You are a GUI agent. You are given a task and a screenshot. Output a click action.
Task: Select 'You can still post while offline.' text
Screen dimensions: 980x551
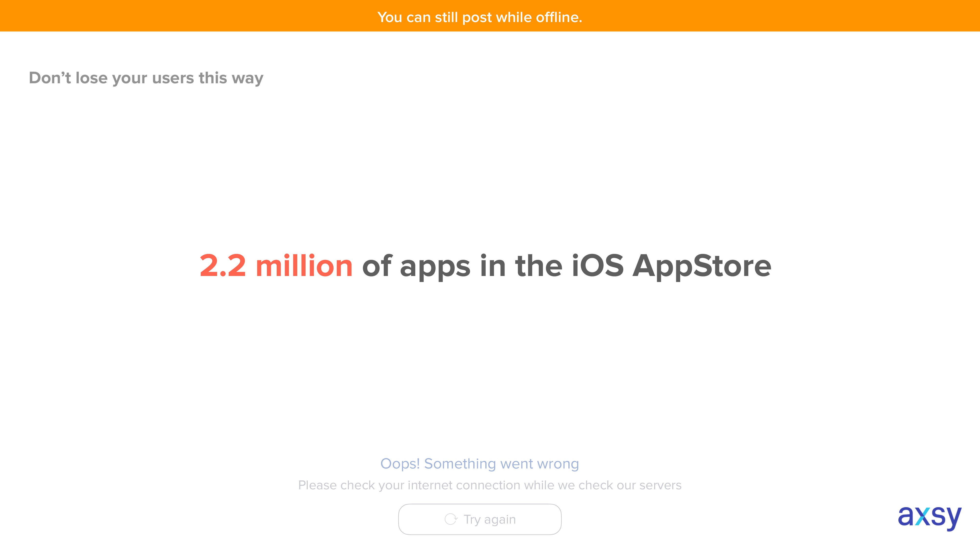pyautogui.click(x=480, y=17)
